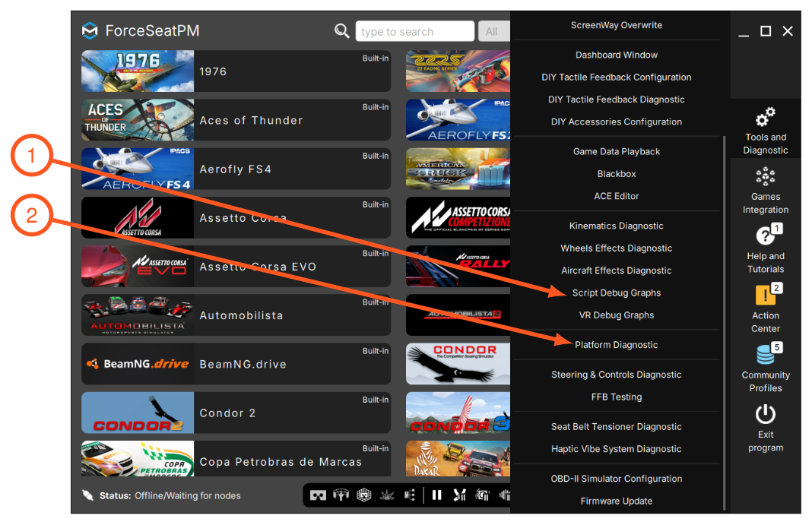Screen dimensions: 812x525
Task: Click the curved multi-screen cockpit icon
Action: coord(341,495)
